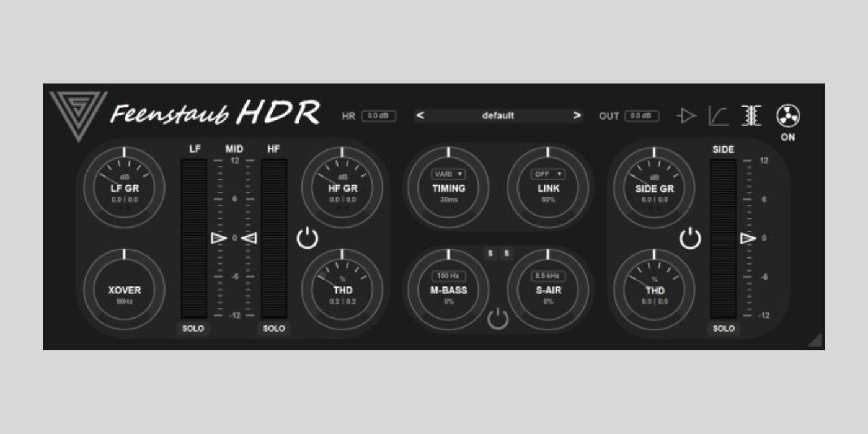Click the HR 0.0 dB value field
The height and width of the screenshot is (434, 868).
[378, 116]
